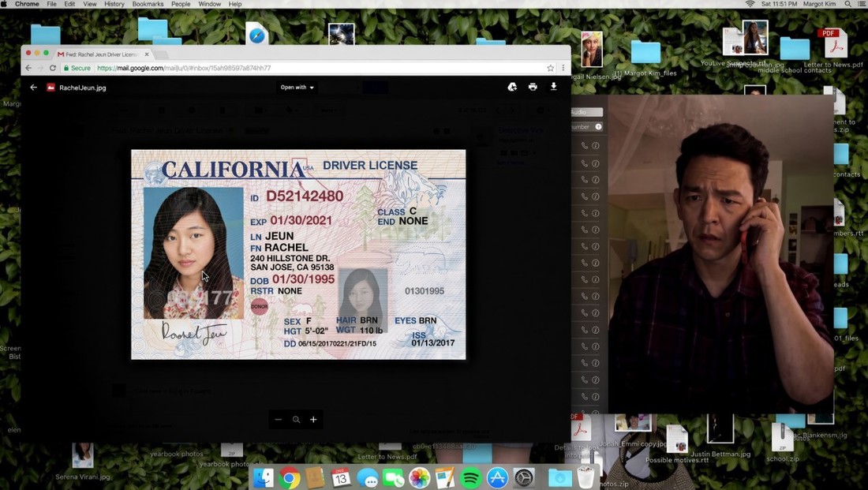
Task: Open FaceTime from the Dock
Action: [x=393, y=477]
